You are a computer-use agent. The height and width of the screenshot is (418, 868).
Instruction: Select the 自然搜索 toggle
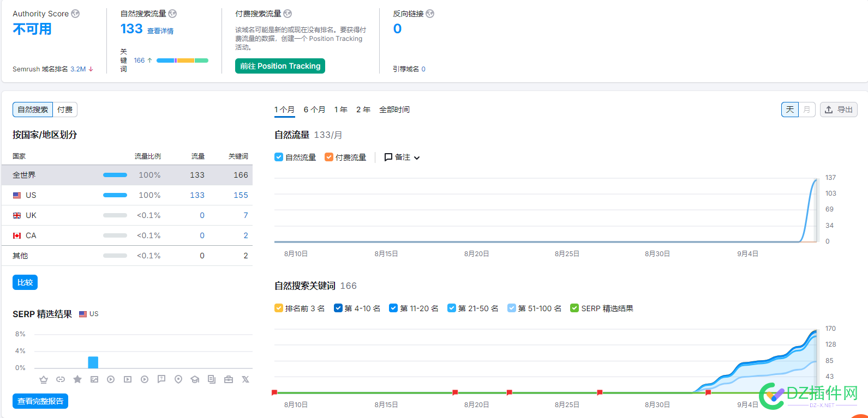click(33, 110)
